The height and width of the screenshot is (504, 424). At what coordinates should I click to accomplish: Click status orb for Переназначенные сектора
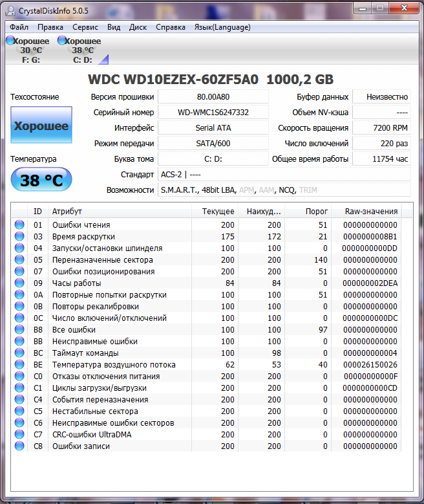point(19,259)
